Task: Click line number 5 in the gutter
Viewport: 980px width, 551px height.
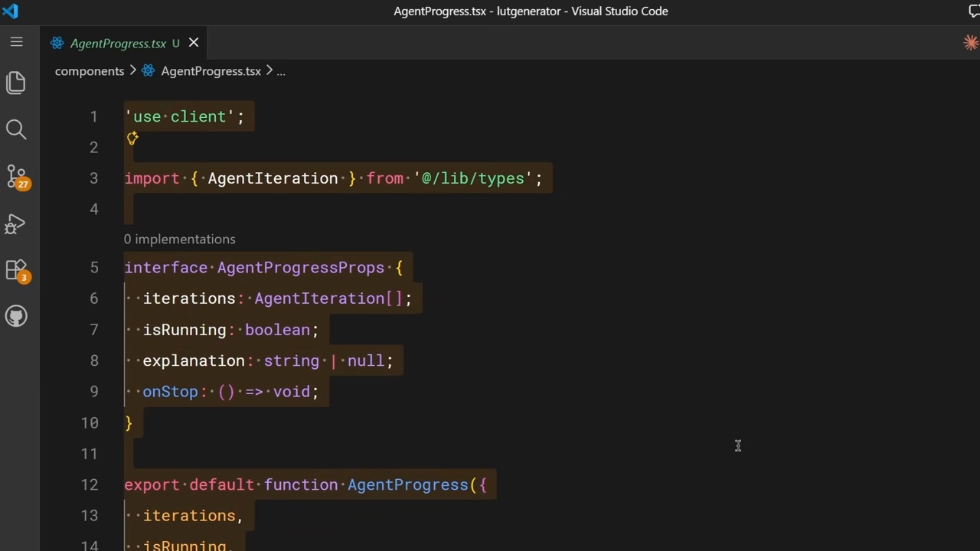Action: tap(93, 267)
